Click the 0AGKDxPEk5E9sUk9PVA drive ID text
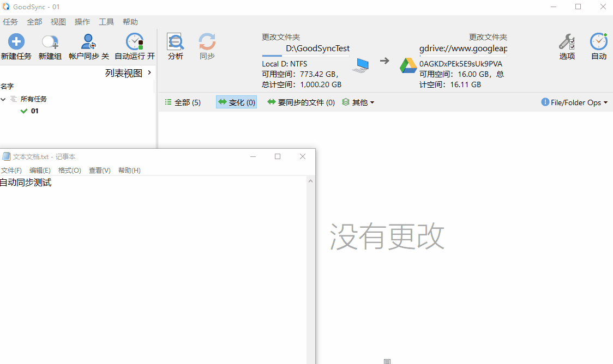Screen dimensions: 613x364 [461, 64]
